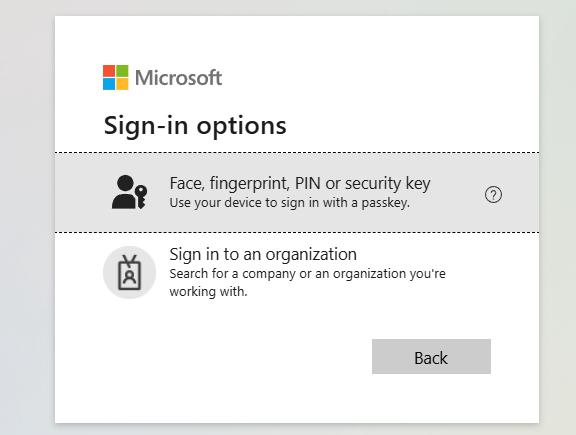
Task: Click the yellow square in Microsoft logo
Action: (122, 84)
